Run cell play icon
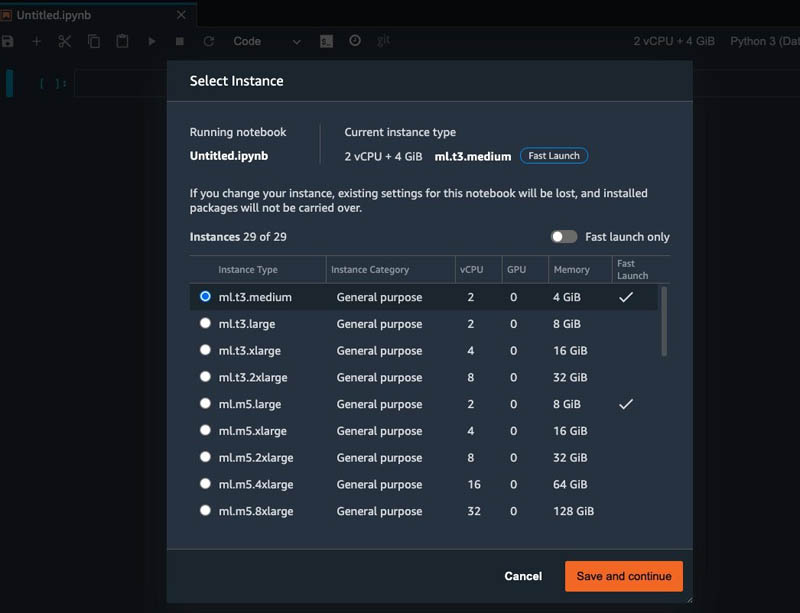800x613 pixels. (152, 41)
